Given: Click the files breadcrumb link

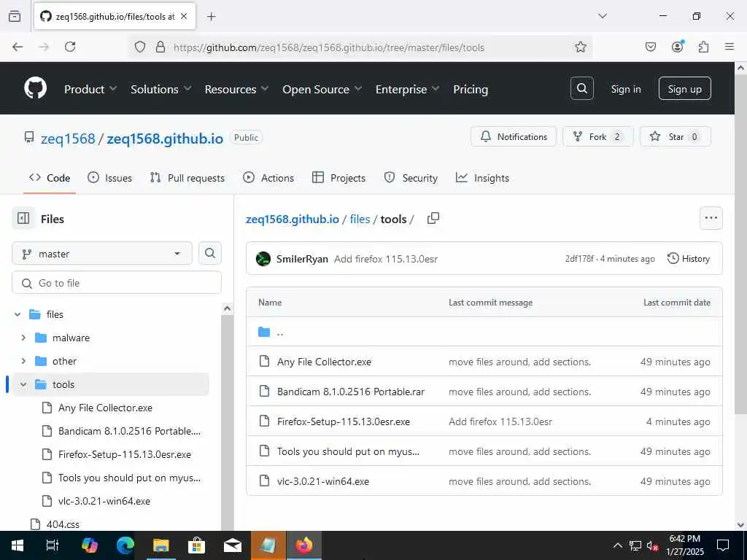Looking at the screenshot, I should click(360, 219).
